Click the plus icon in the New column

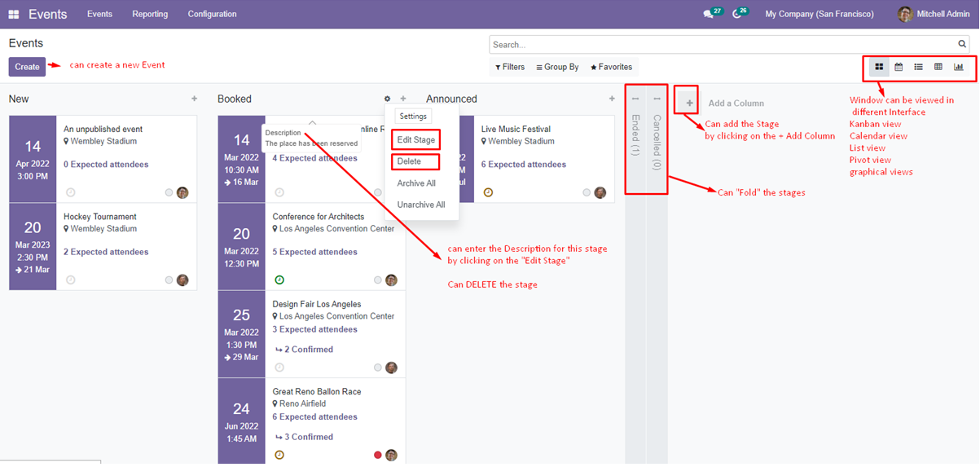point(194,99)
